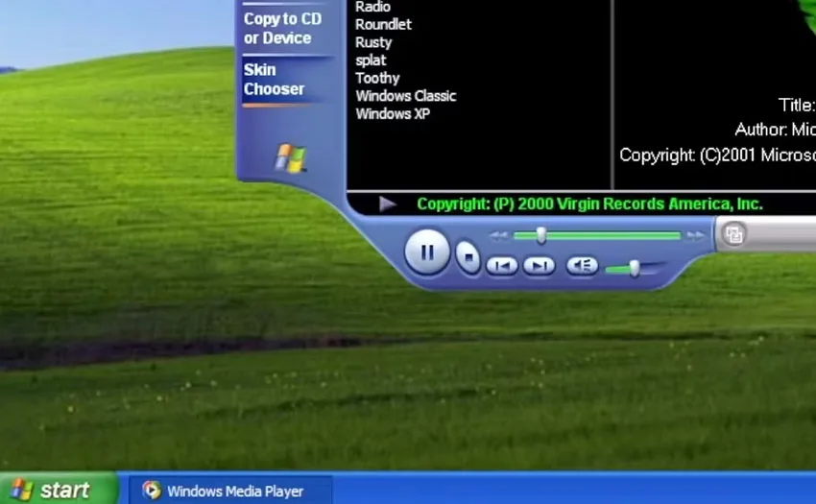The image size is (816, 504).
Task: Open the Start menu
Action: point(59,490)
